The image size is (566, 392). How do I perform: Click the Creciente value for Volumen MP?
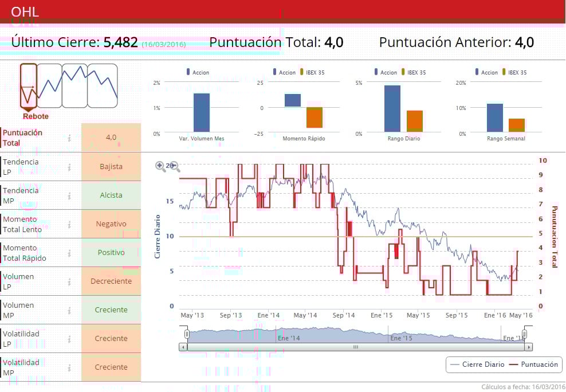(x=111, y=310)
